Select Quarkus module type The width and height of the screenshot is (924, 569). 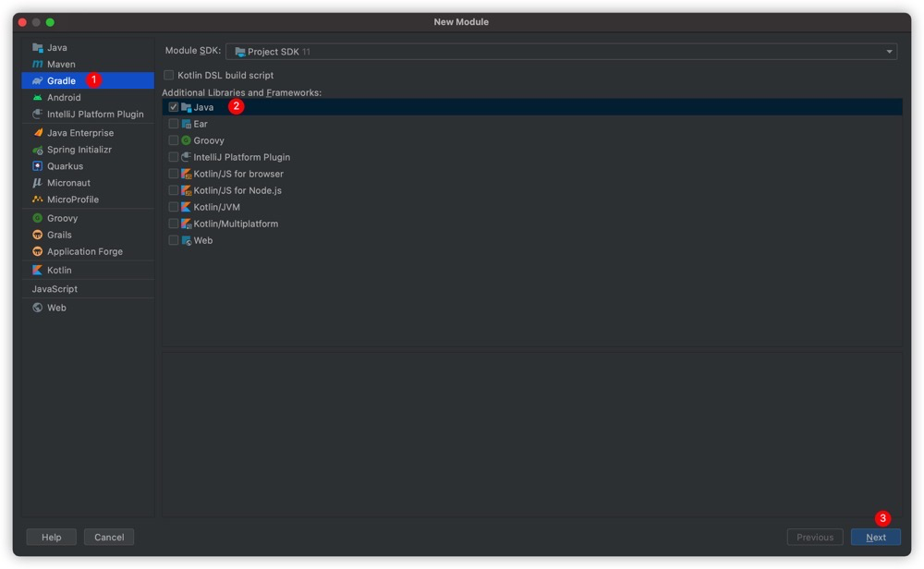88,166
